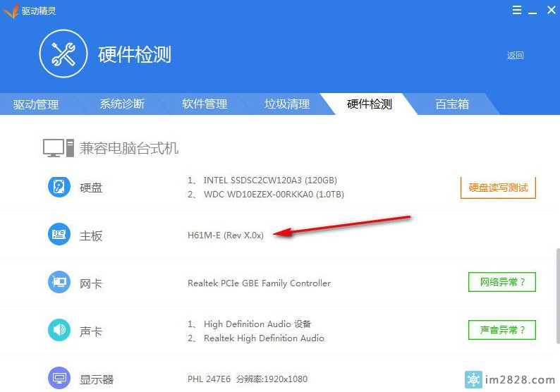Open the 系统诊断 tab

click(122, 104)
